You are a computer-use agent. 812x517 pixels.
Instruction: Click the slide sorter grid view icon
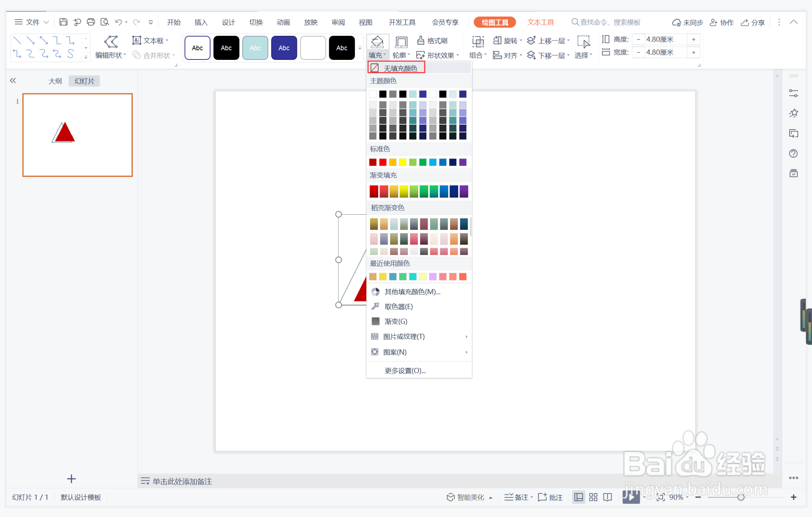(593, 497)
